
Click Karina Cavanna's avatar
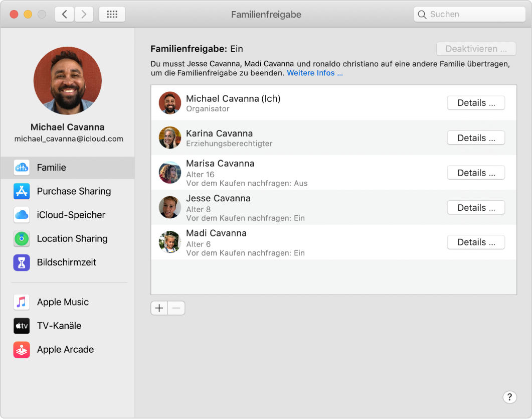(x=169, y=137)
